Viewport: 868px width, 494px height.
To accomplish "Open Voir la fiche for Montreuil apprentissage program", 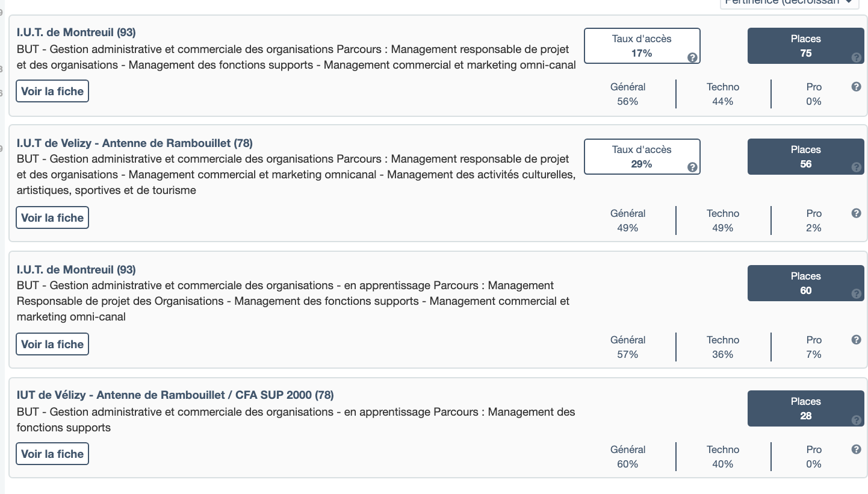I will pos(52,345).
